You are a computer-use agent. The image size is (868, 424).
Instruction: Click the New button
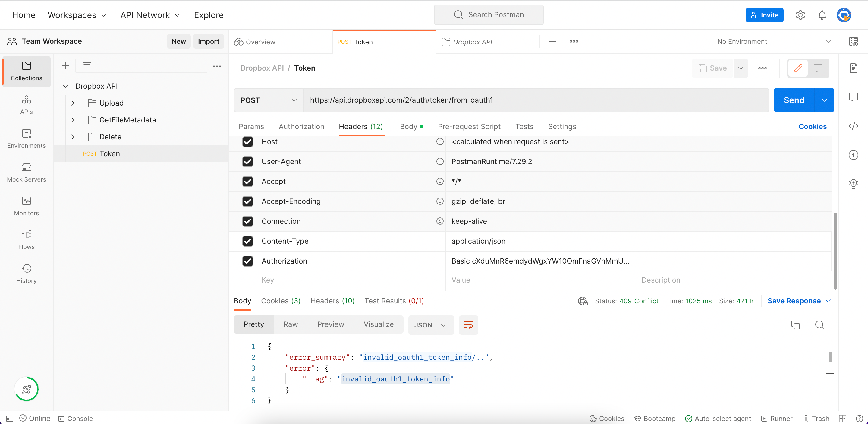[179, 41]
